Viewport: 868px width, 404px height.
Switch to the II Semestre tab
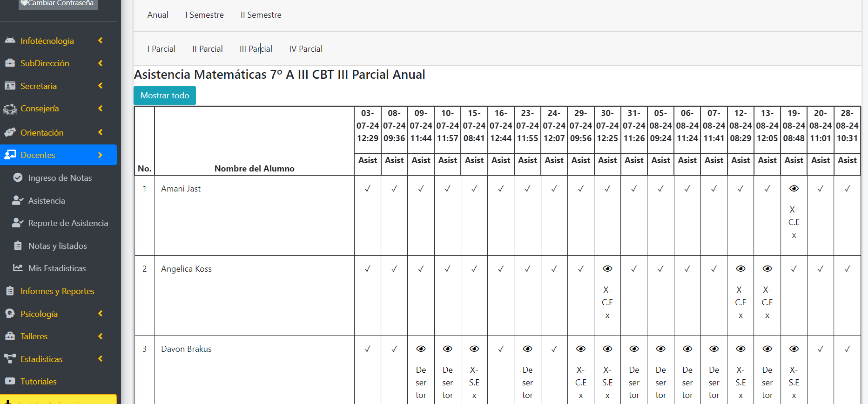[261, 15]
